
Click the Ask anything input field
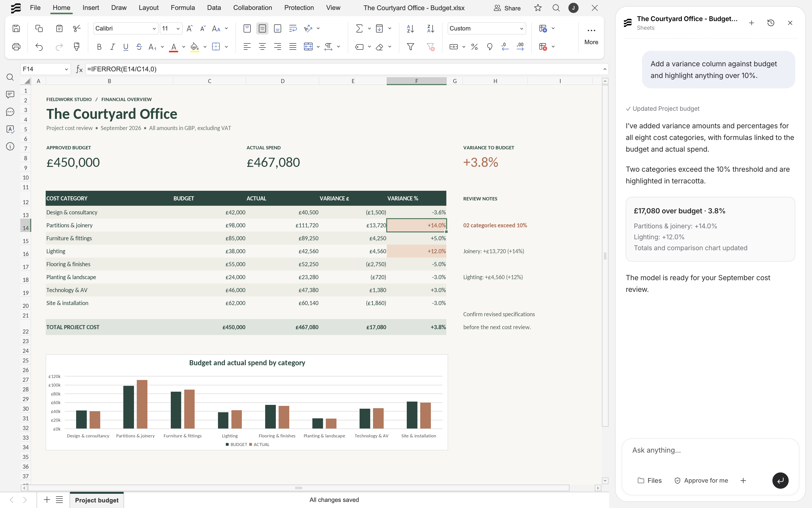[x=710, y=450]
